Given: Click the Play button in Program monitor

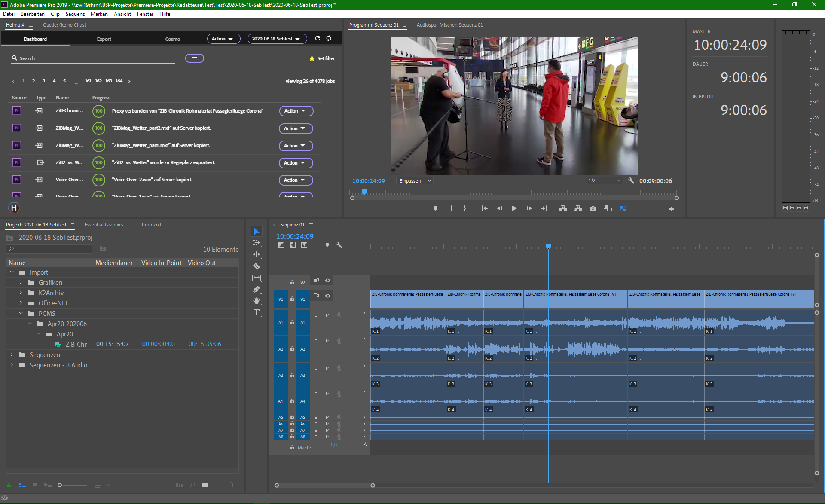Looking at the screenshot, I should click(x=514, y=208).
